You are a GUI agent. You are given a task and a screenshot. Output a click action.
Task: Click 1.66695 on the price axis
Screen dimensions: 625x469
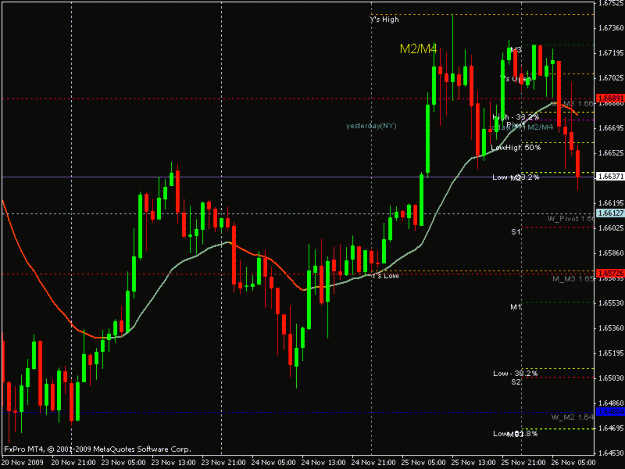[x=611, y=128]
